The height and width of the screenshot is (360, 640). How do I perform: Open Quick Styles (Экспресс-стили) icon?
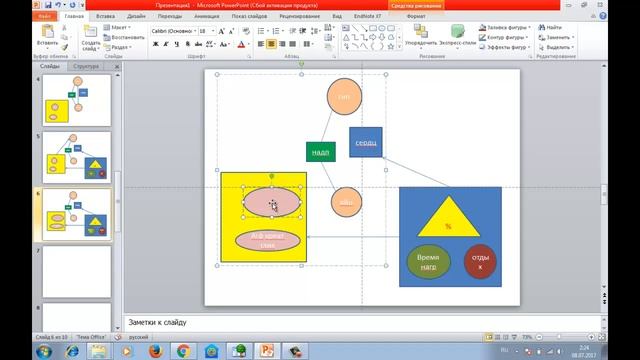(x=458, y=31)
